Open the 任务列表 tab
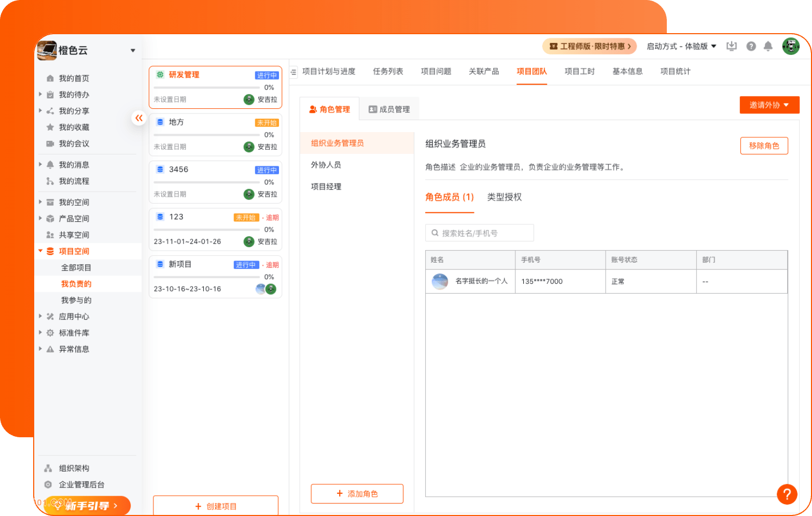This screenshot has width=812, height=516. pos(388,71)
